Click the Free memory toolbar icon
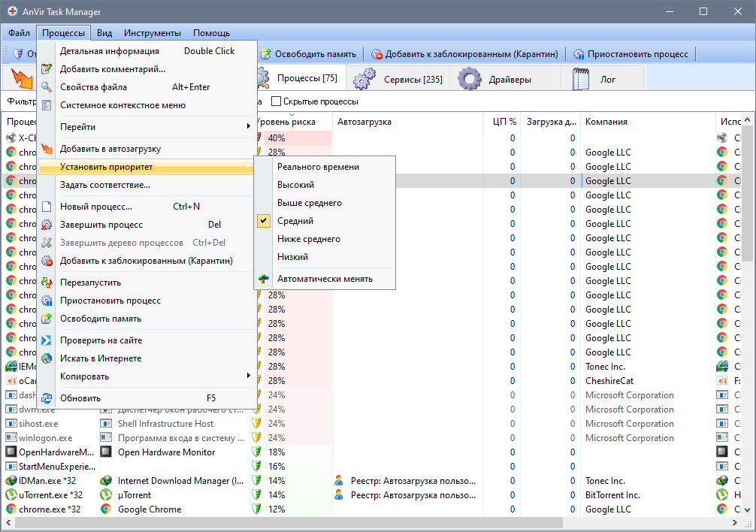756x532 pixels. pyautogui.click(x=265, y=54)
